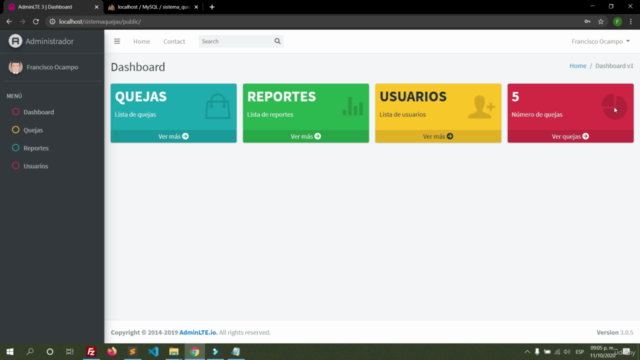Click the site info icon in address bar

point(52,22)
